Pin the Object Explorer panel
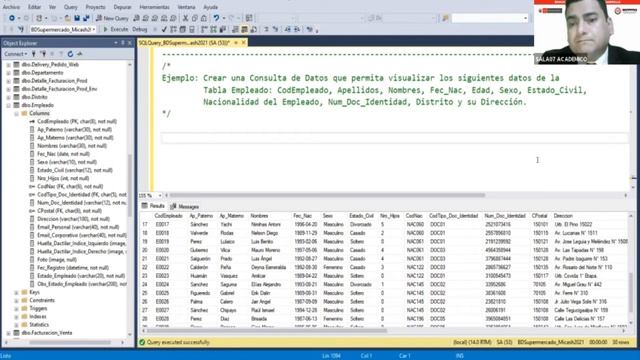This screenshot has width=640, height=360. click(123, 43)
